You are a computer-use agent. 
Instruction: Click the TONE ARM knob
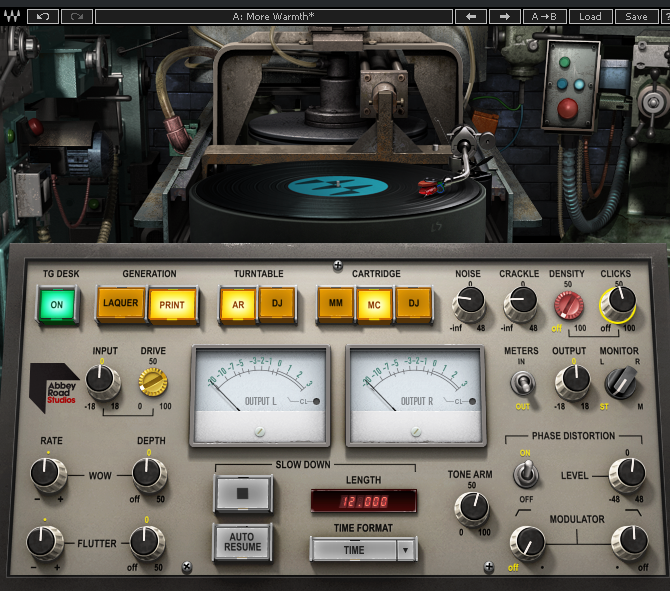[473, 509]
